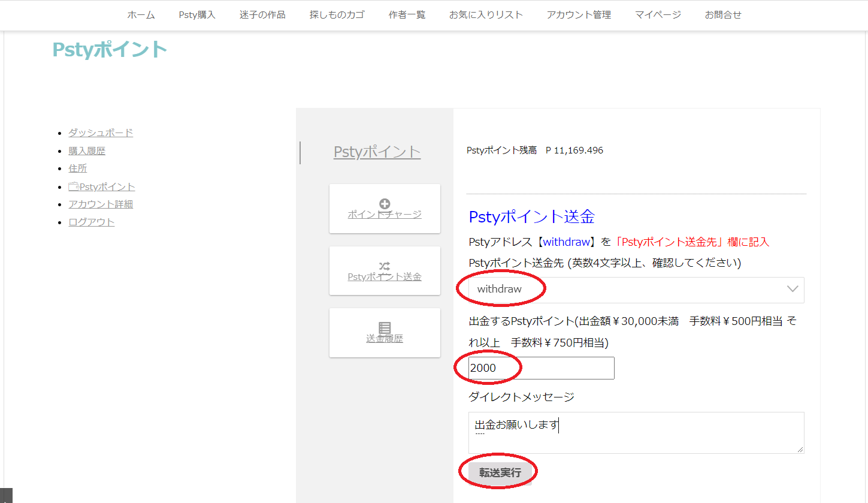Open 購入履歴 sidebar link
This screenshot has height=503, width=868.
click(x=87, y=151)
